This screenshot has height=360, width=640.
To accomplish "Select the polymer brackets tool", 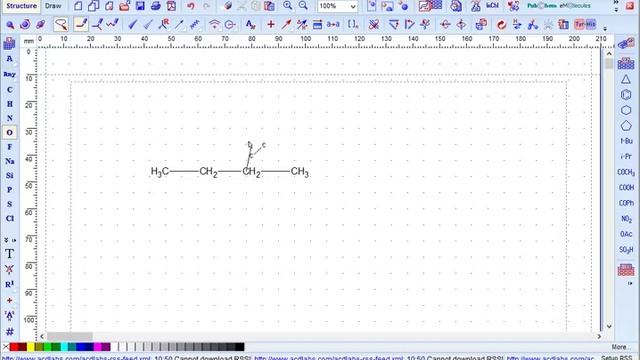I will (353, 24).
